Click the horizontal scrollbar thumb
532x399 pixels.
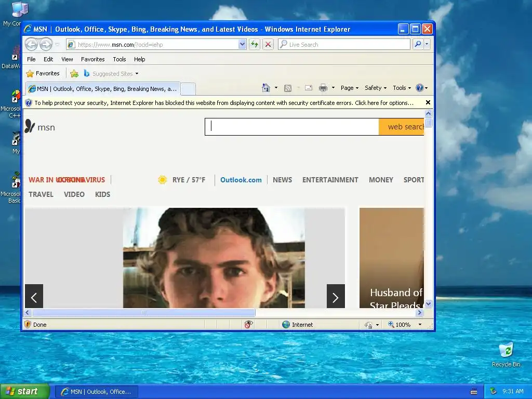click(143, 312)
